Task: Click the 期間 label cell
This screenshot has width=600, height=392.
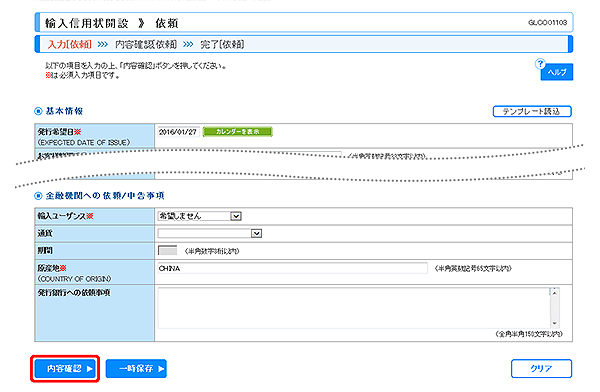Action: [x=95, y=251]
